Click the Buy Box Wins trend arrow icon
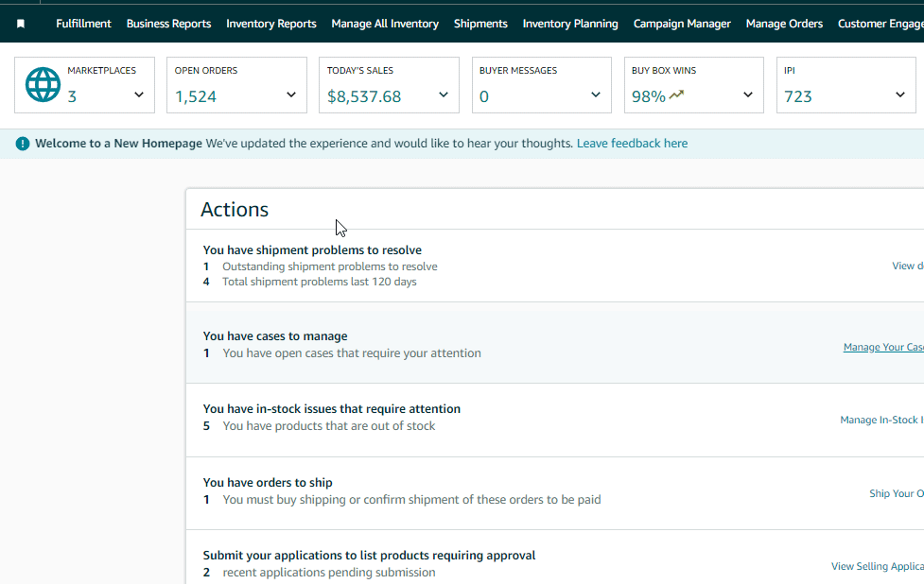Screen dimensions: 924x584 pos(676,94)
